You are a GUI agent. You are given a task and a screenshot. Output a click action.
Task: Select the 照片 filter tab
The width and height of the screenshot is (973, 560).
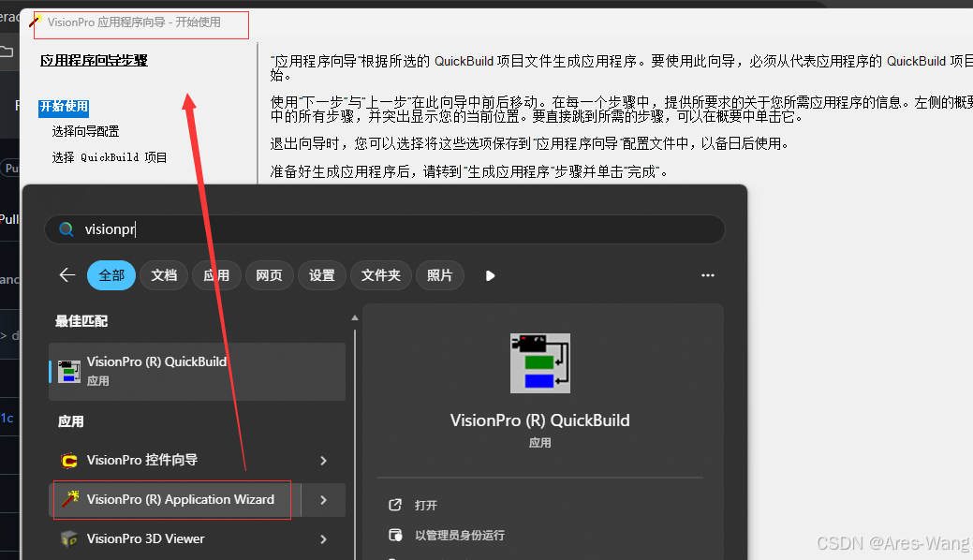click(439, 275)
